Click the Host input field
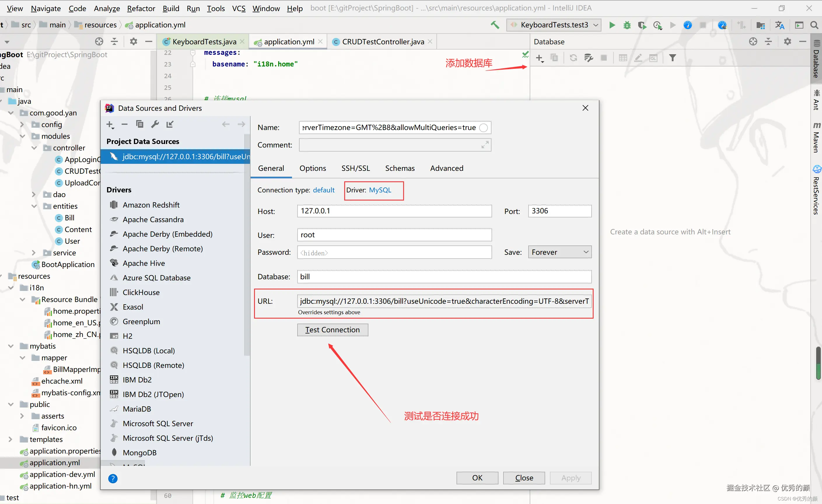The width and height of the screenshot is (822, 504). pos(394,211)
